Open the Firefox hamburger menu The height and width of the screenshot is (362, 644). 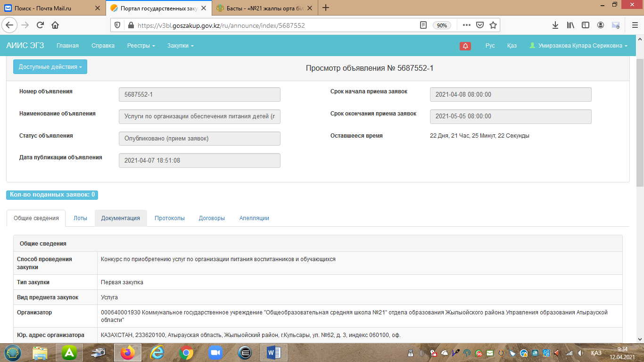[634, 25]
